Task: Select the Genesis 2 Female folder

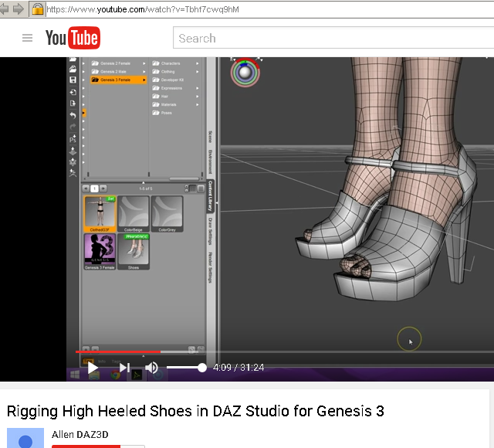Action: (x=115, y=63)
